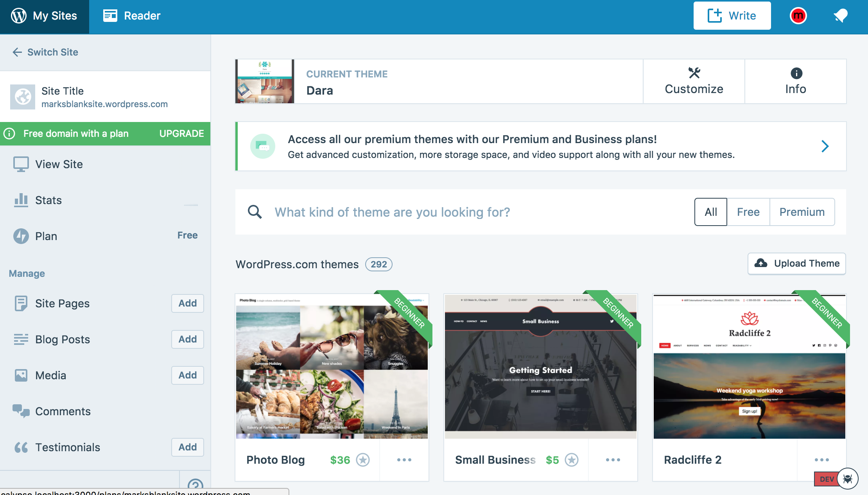Filter themes by Premium
The width and height of the screenshot is (868, 495).
click(x=802, y=212)
